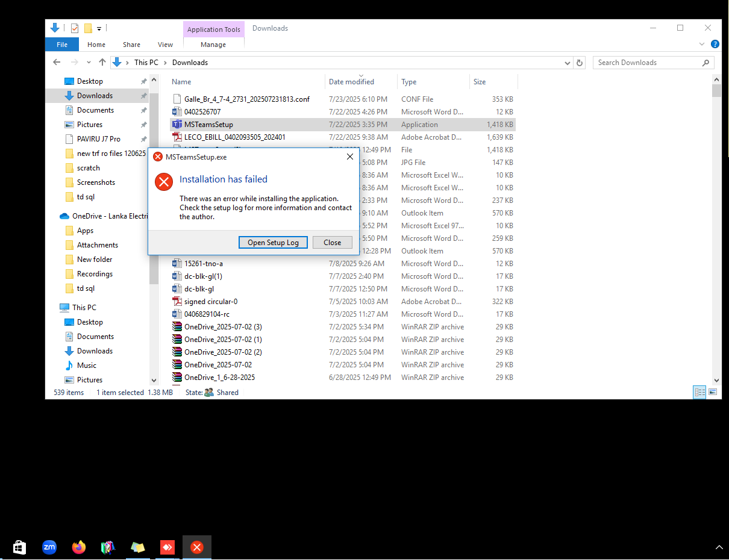Sort by the Type column header
This screenshot has width=729, height=560.
point(434,82)
